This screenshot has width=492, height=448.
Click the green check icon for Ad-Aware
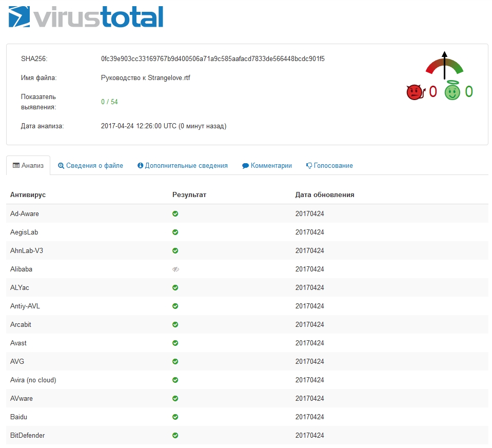click(175, 214)
